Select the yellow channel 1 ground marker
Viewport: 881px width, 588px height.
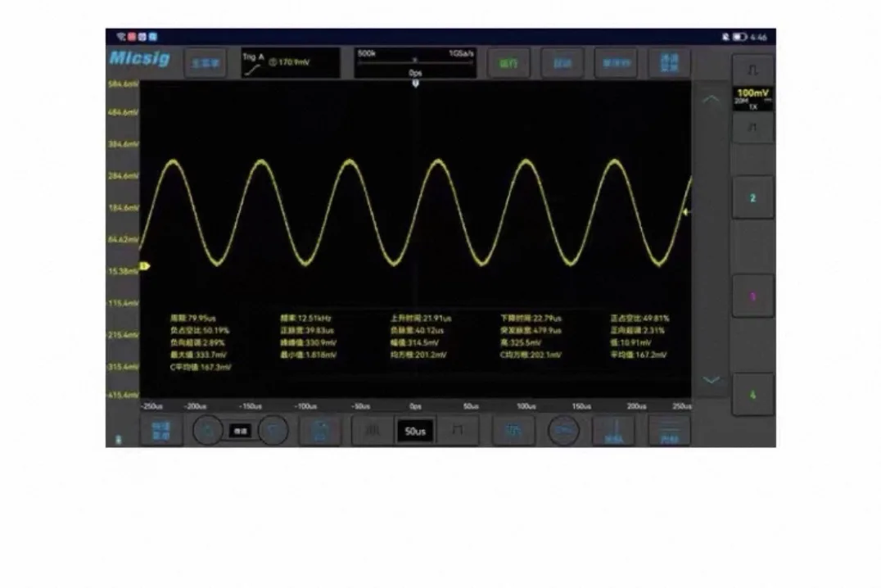pyautogui.click(x=144, y=266)
